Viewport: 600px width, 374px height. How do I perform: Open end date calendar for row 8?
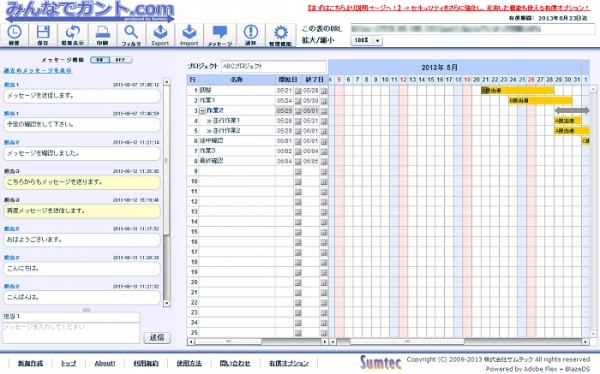[324, 162]
